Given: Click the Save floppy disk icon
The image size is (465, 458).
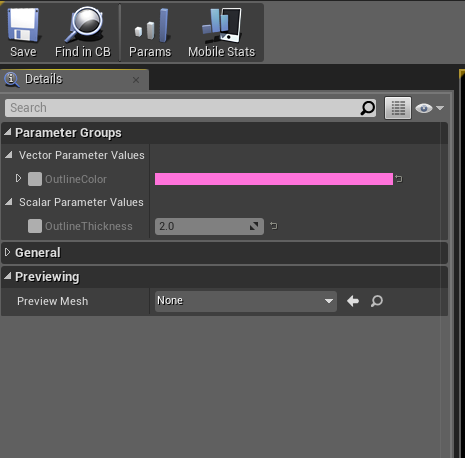Looking at the screenshot, I should point(23,25).
